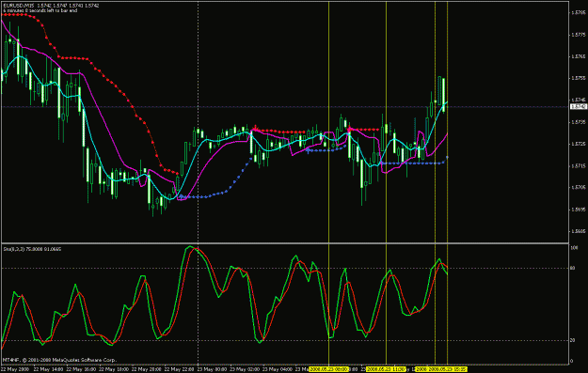This screenshot has height=373, width=588.
Task: Click the bar end countdown text
Action: pos(40,10)
